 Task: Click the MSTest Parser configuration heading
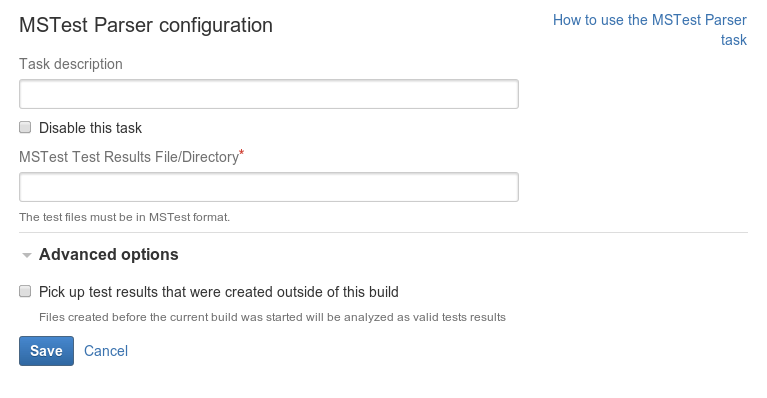click(x=146, y=25)
